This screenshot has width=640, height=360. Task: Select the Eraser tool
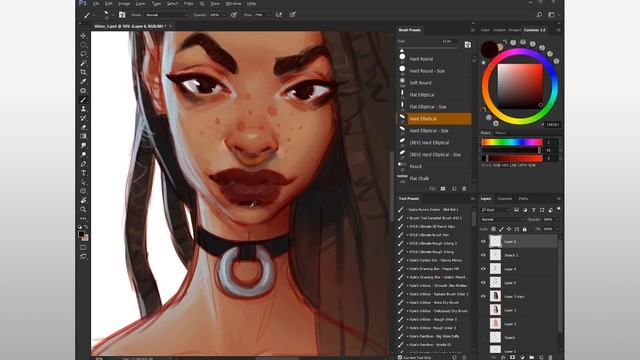click(83, 127)
